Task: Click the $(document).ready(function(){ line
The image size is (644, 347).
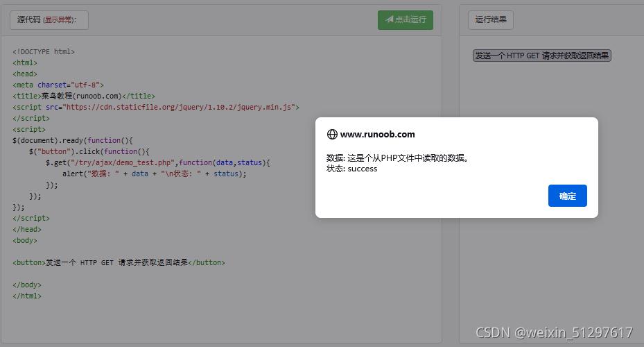Action: [73, 140]
